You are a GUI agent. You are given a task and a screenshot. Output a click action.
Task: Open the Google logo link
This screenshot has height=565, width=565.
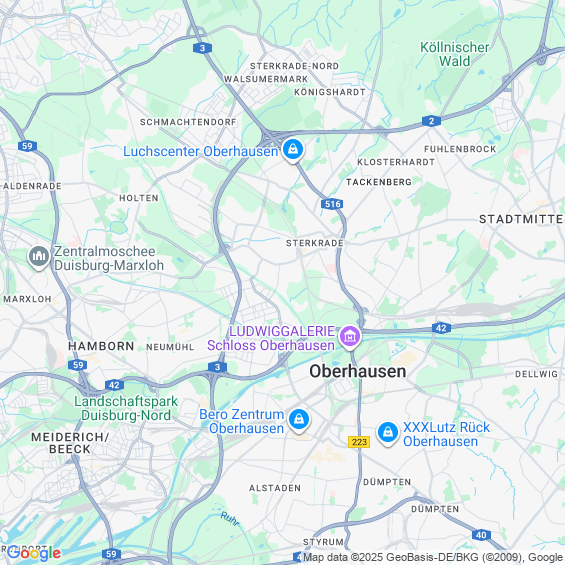click(x=34, y=553)
